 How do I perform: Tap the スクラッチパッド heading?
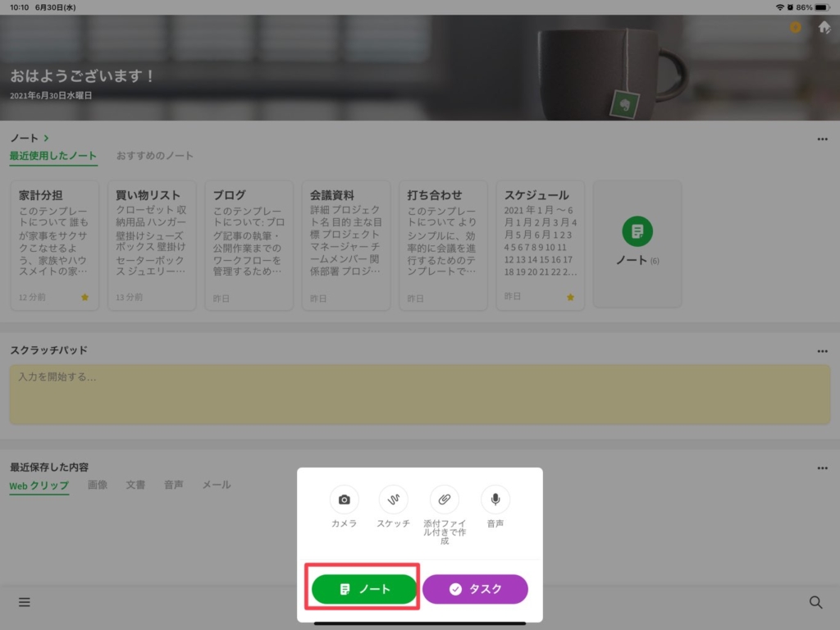[x=48, y=350]
